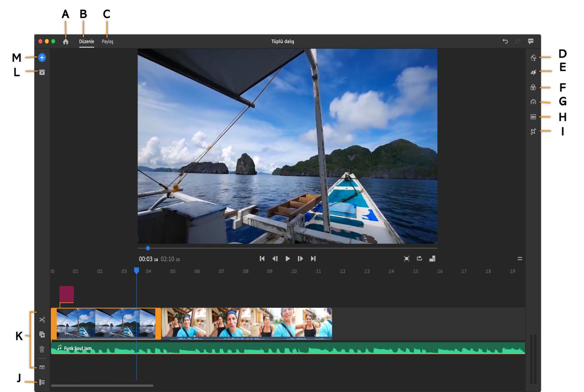584x392 pixels.
Task: Switch to the Düzenle tab
Action: click(87, 42)
